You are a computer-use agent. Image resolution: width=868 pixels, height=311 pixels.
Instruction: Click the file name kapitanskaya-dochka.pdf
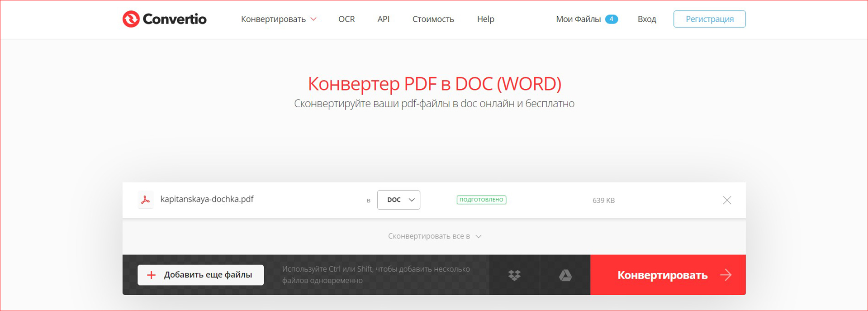(207, 199)
